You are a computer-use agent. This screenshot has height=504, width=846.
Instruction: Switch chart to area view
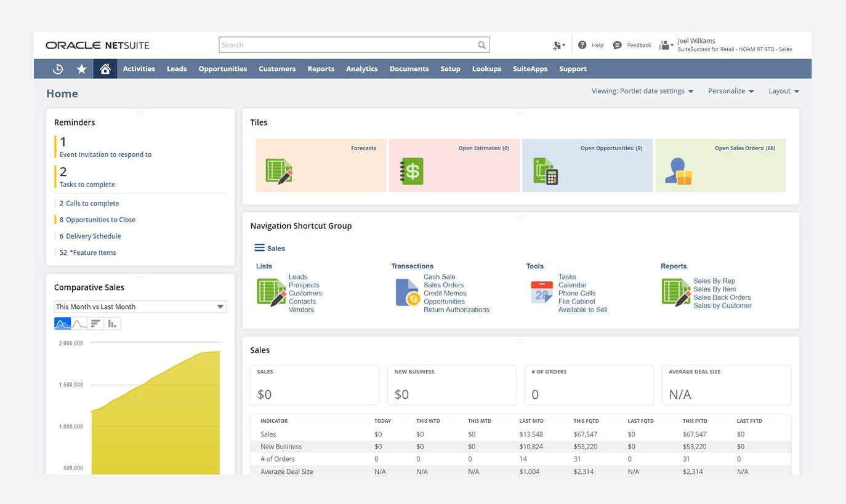63,324
